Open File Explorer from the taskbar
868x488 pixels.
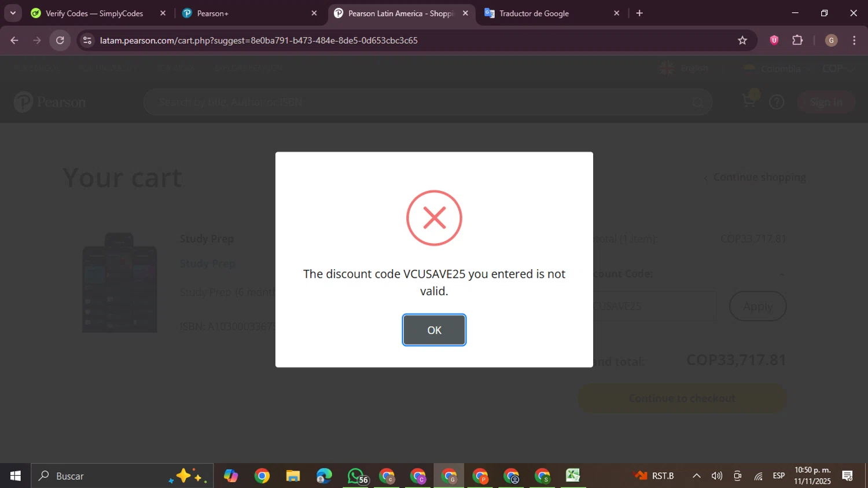click(293, 476)
